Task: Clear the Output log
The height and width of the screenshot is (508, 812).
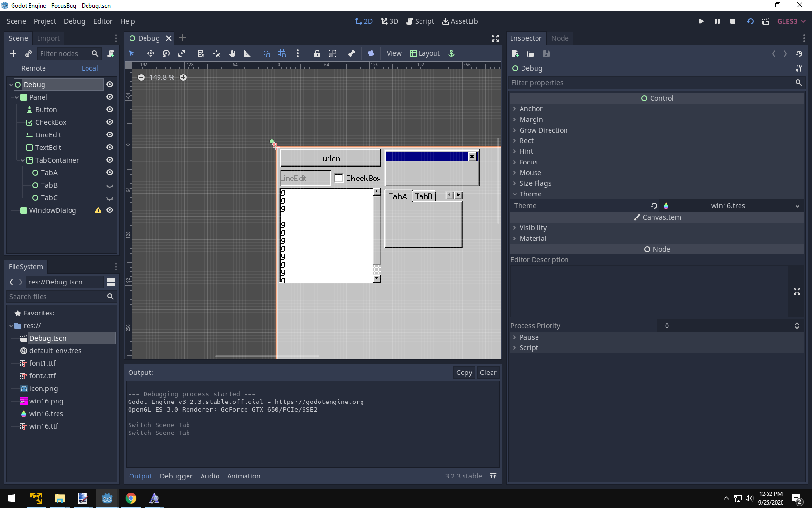Action: pos(488,373)
